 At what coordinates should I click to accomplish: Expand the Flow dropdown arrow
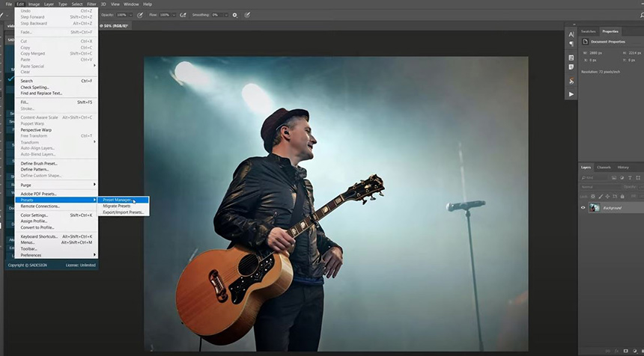(174, 14)
